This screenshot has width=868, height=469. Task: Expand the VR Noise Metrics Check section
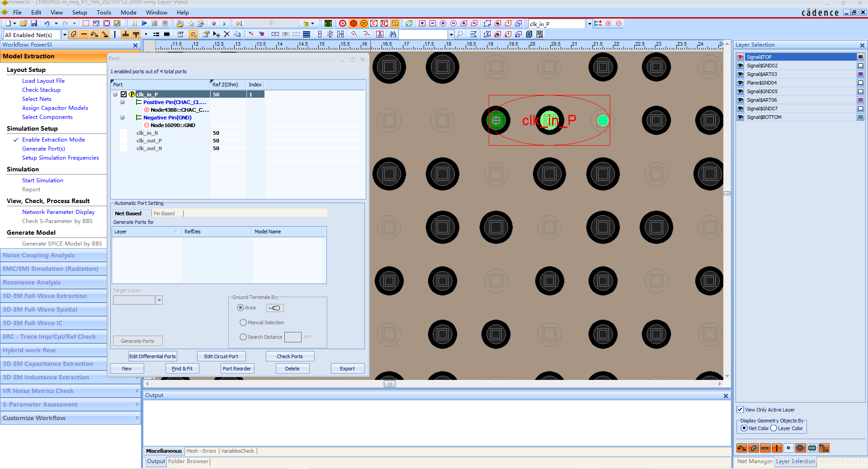[x=137, y=391]
